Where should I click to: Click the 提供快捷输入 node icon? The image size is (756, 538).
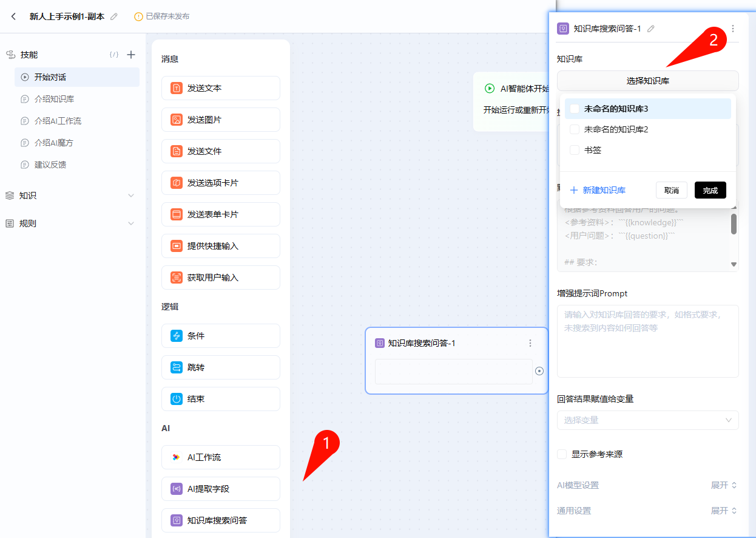(177, 246)
